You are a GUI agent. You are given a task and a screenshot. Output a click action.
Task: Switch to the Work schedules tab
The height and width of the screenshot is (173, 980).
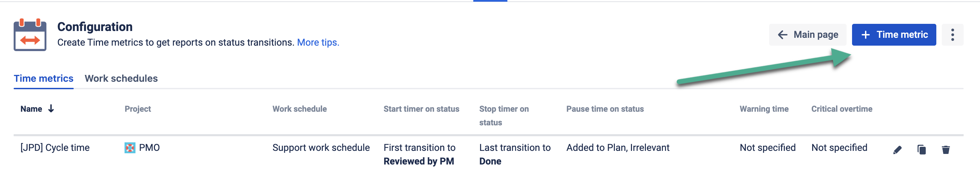pos(121,79)
